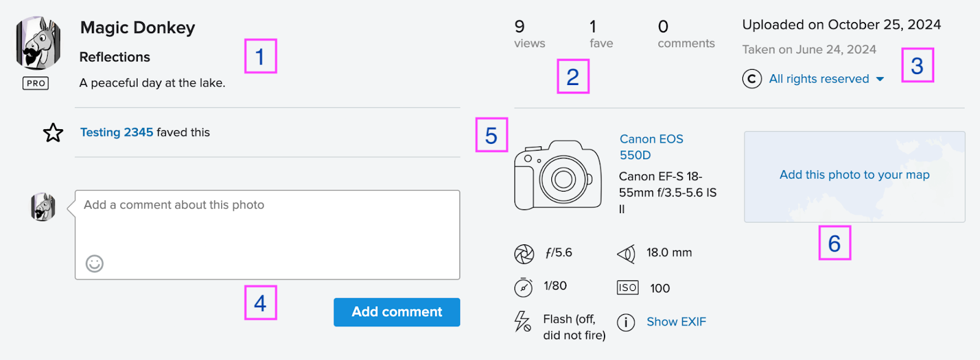Screen dimensions: 980x360
Task: Click the 1 fave counter
Action: pyautogui.click(x=601, y=34)
